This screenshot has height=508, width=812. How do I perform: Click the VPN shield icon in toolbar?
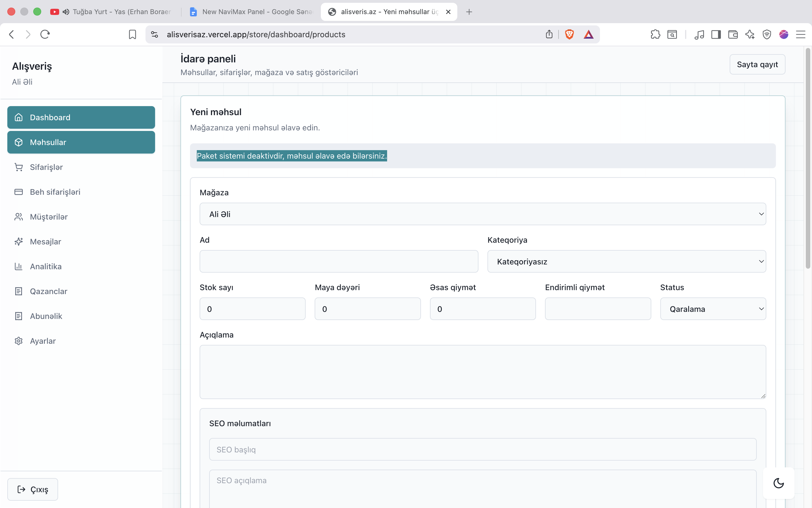(x=767, y=34)
